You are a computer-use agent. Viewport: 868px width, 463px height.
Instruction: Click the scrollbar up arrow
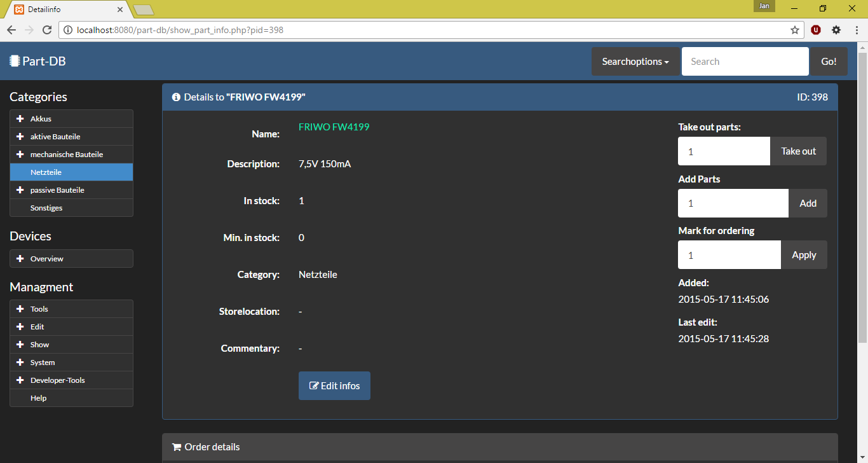tap(863, 47)
